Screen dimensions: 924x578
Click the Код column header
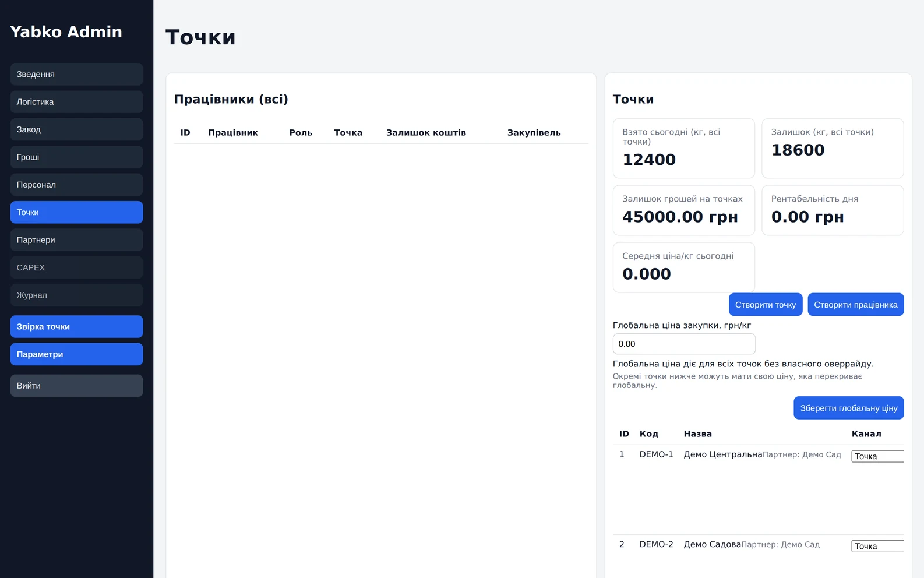[648, 434]
